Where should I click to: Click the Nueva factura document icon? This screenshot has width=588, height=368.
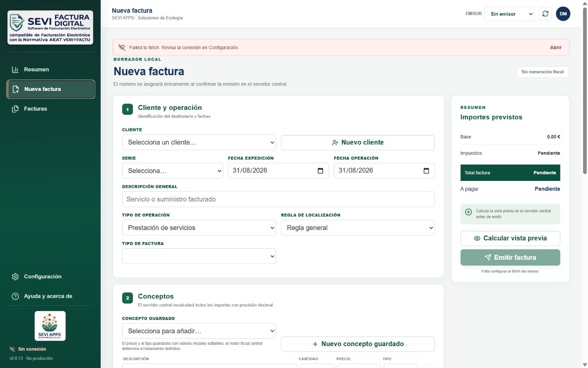[x=16, y=89]
